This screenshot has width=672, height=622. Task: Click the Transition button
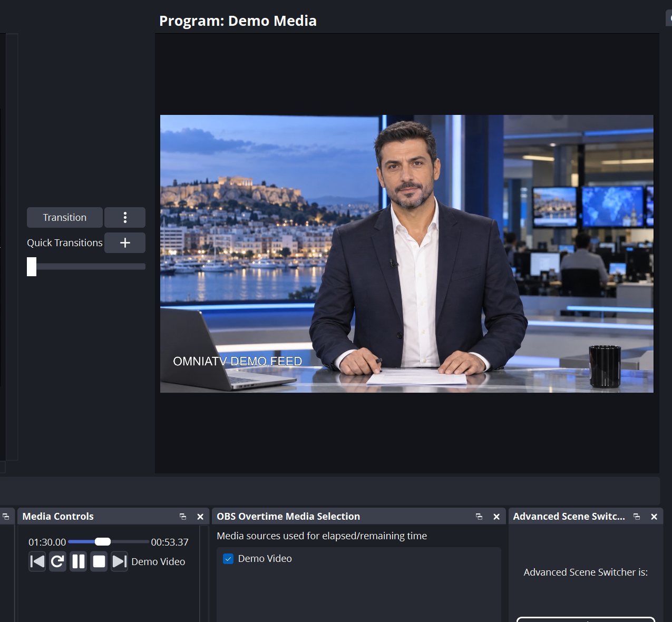[x=65, y=217]
